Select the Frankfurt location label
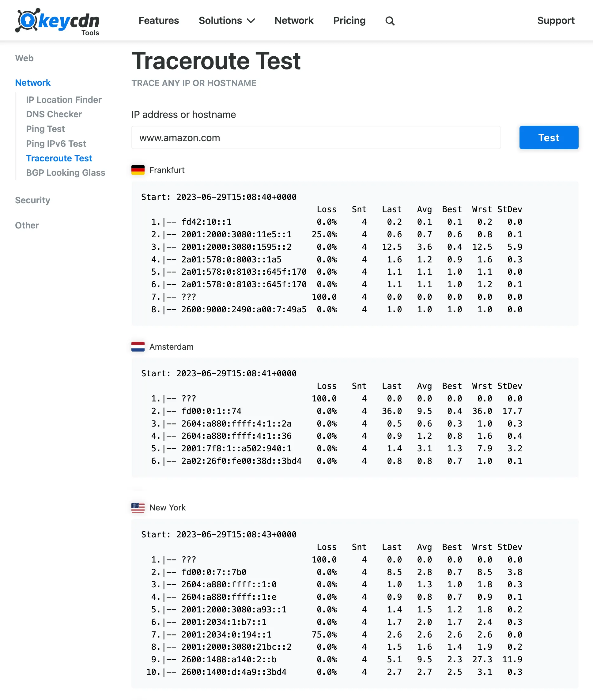Image resolution: width=593 pixels, height=700 pixels. point(167,170)
